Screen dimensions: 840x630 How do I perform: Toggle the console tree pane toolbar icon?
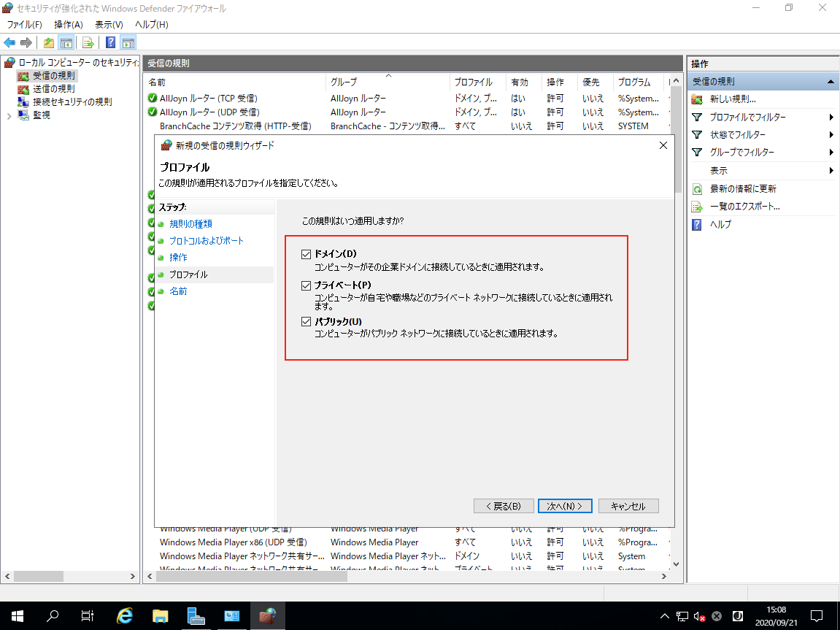click(x=66, y=42)
